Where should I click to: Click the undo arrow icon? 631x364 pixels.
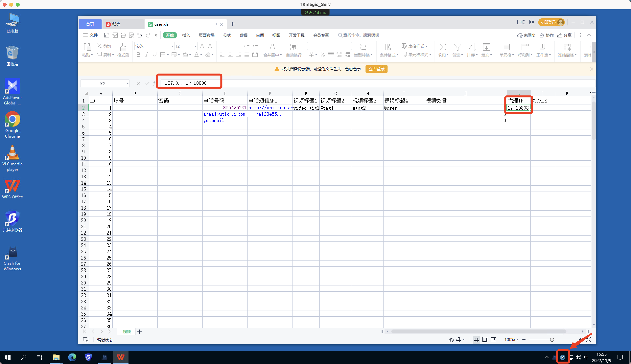point(140,35)
